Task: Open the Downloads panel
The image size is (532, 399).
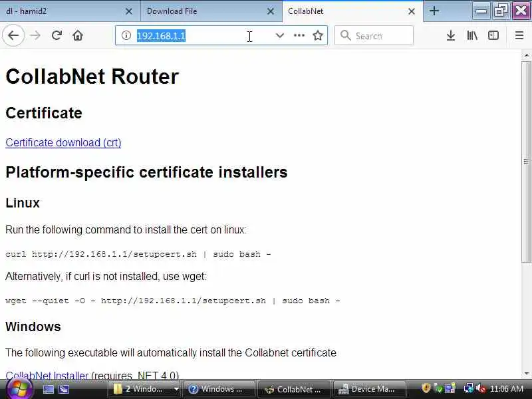Action: pyautogui.click(x=451, y=35)
